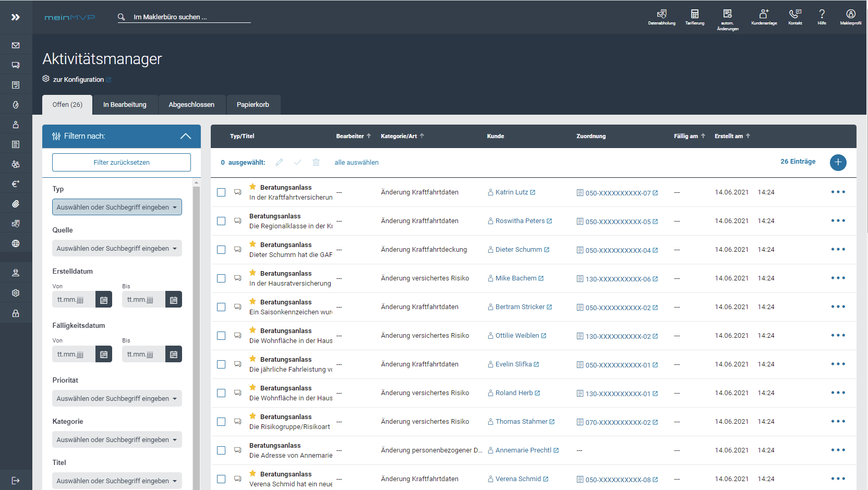Click Filter zurücksetzen button

(x=122, y=162)
